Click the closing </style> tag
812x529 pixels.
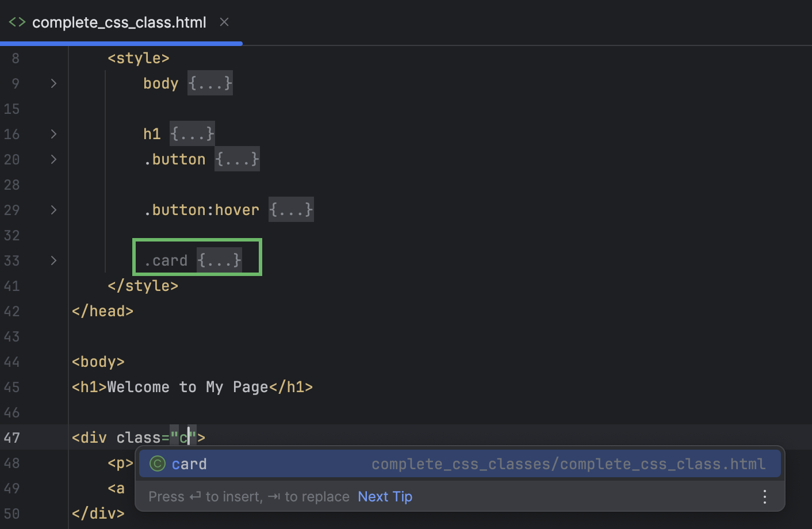click(x=143, y=286)
